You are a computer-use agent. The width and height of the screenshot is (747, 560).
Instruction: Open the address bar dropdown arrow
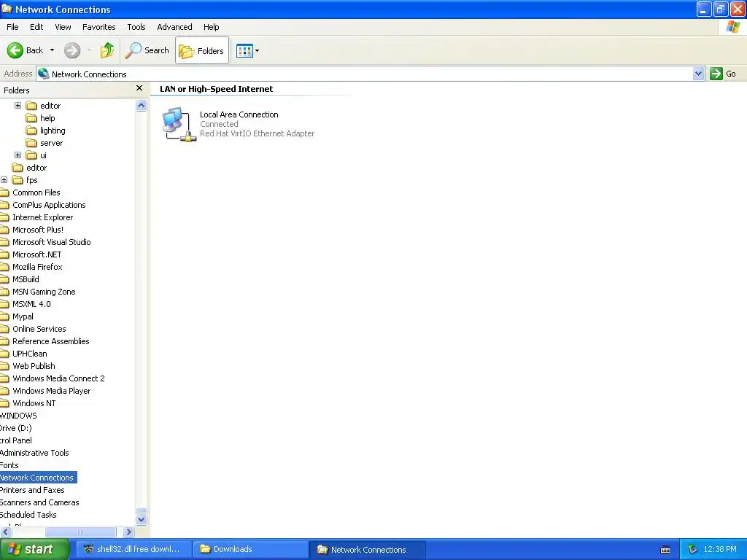[x=698, y=74]
